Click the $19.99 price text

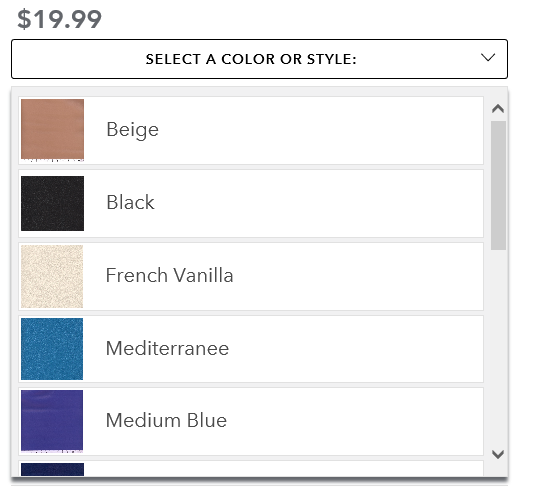click(x=59, y=19)
